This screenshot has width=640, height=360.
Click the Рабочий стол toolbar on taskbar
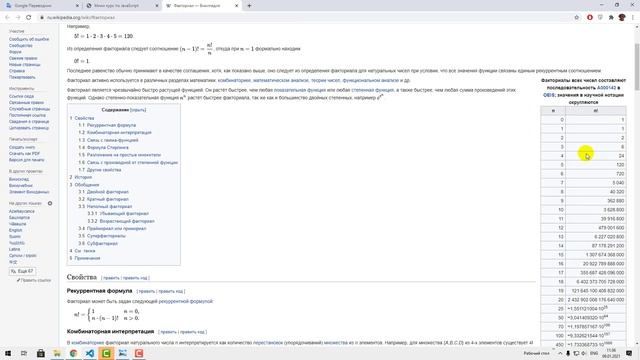[536, 353]
